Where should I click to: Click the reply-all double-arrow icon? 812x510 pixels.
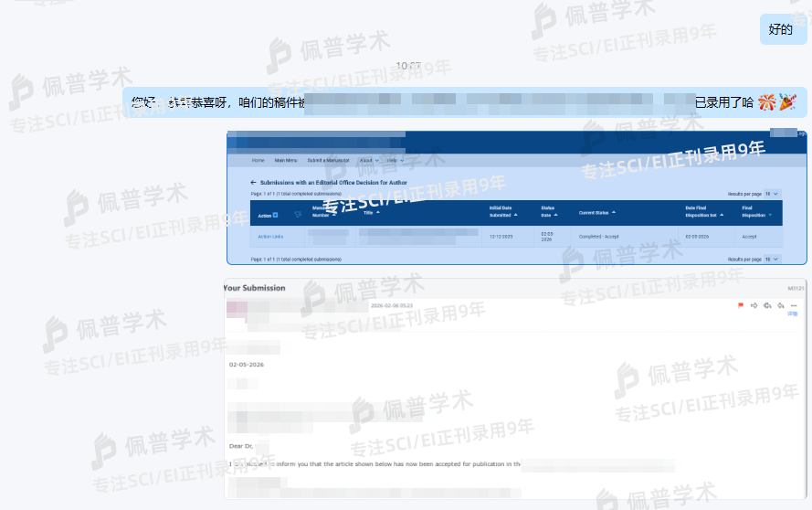(767, 305)
